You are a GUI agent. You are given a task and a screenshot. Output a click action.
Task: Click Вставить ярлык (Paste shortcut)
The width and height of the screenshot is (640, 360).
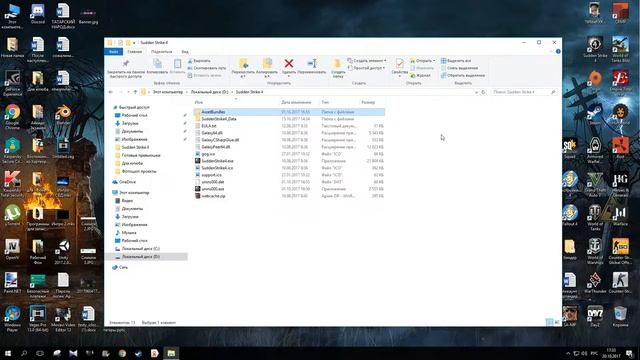point(204,76)
